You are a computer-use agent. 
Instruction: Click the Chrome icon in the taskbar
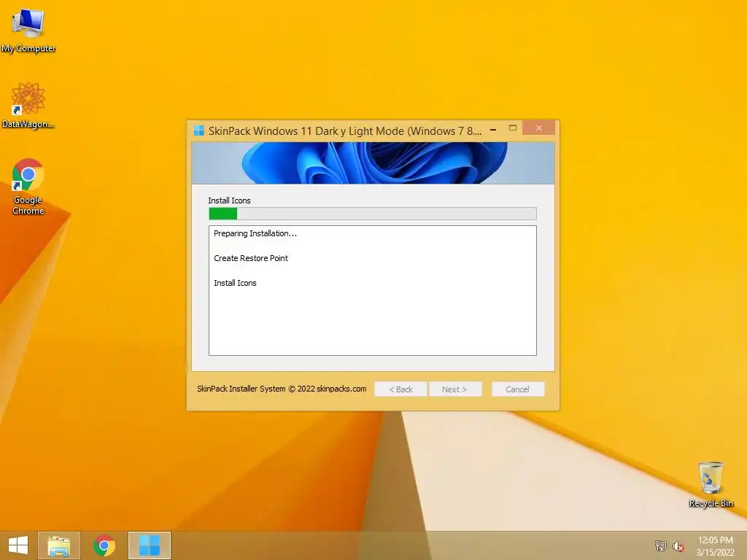click(x=104, y=545)
